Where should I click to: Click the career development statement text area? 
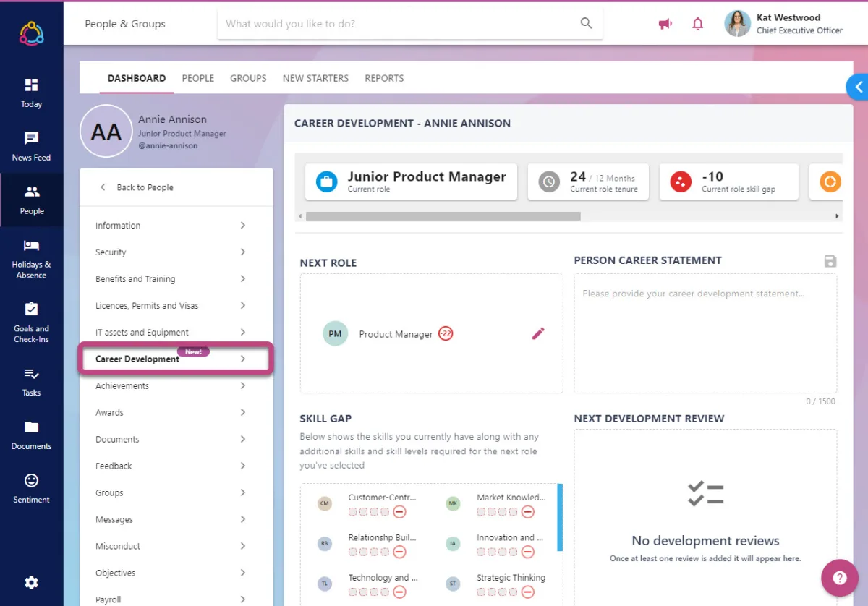705,333
